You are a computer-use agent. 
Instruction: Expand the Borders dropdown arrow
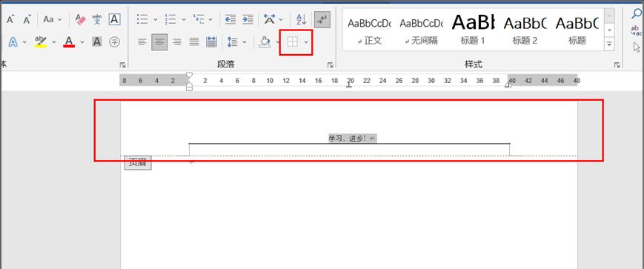click(306, 42)
